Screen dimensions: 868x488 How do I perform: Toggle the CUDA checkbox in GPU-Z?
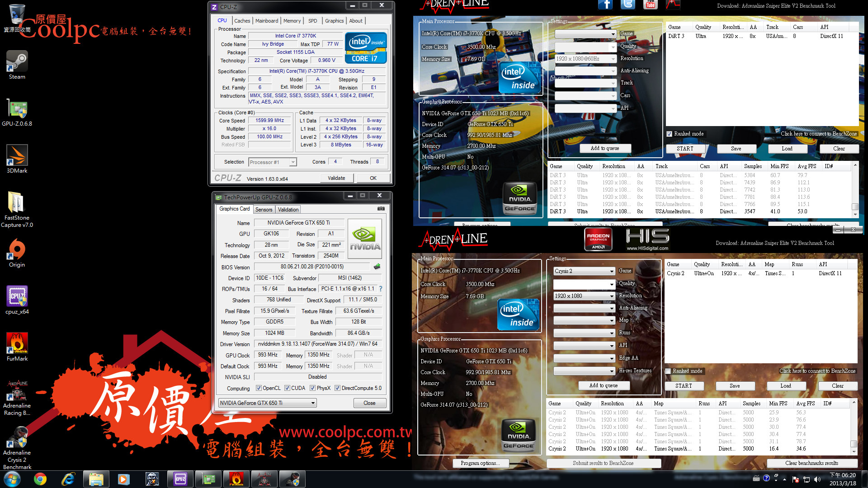[287, 388]
